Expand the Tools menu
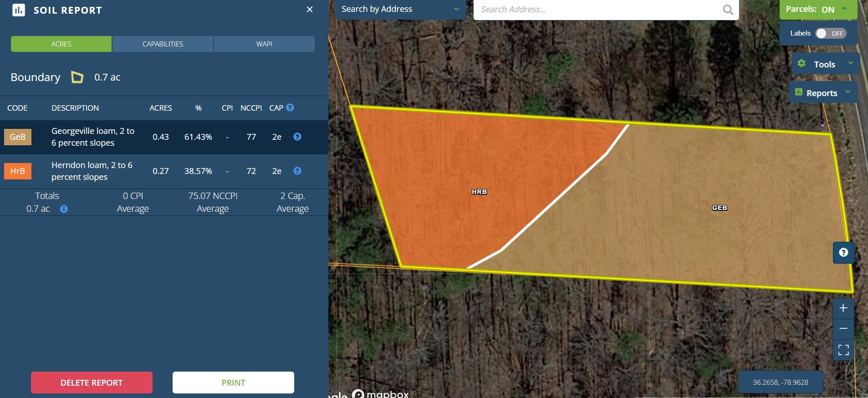This screenshot has height=398, width=868. pos(825,64)
